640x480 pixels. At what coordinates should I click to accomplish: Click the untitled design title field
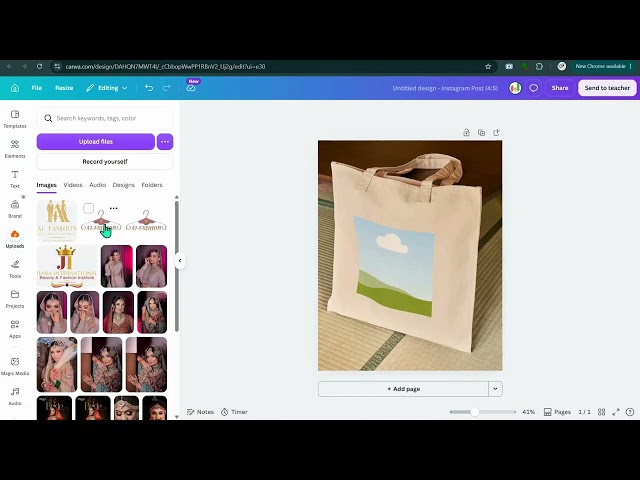[445, 88]
